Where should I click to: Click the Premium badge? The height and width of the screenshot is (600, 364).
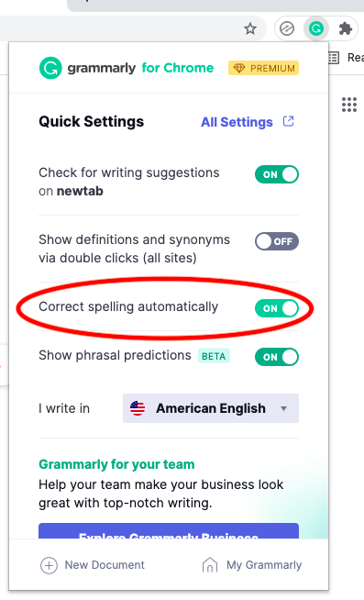point(263,68)
